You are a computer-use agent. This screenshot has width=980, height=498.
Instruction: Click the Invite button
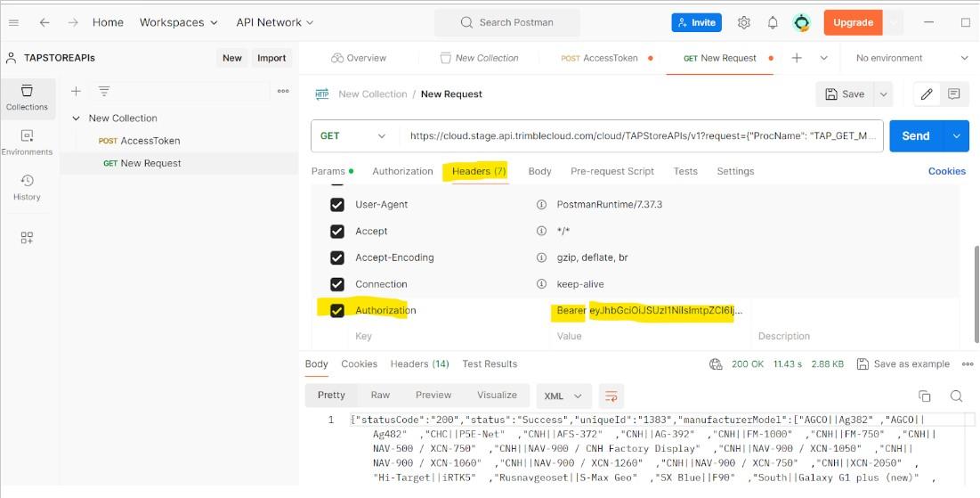tap(697, 22)
